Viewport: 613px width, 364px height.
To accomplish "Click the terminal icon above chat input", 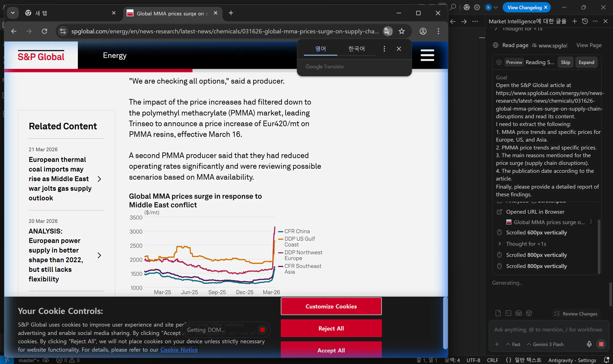I will 508,313.
